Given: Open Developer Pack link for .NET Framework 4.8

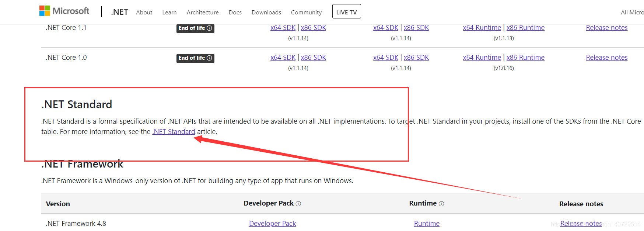Looking at the screenshot, I should click(272, 224).
